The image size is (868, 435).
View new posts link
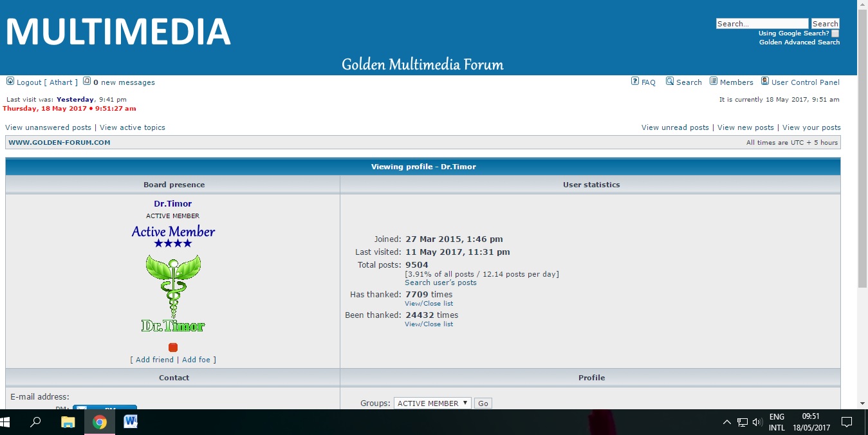pos(746,127)
